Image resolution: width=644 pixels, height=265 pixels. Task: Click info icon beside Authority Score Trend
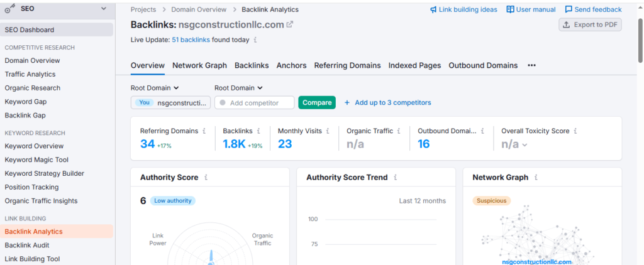(x=395, y=178)
